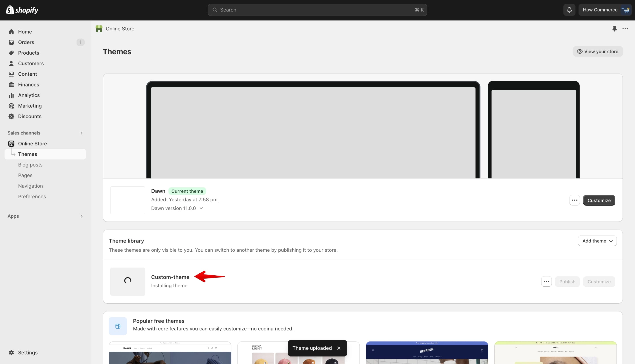Expand the Sales channels section
Screen dimensions: 635x364
82,133
